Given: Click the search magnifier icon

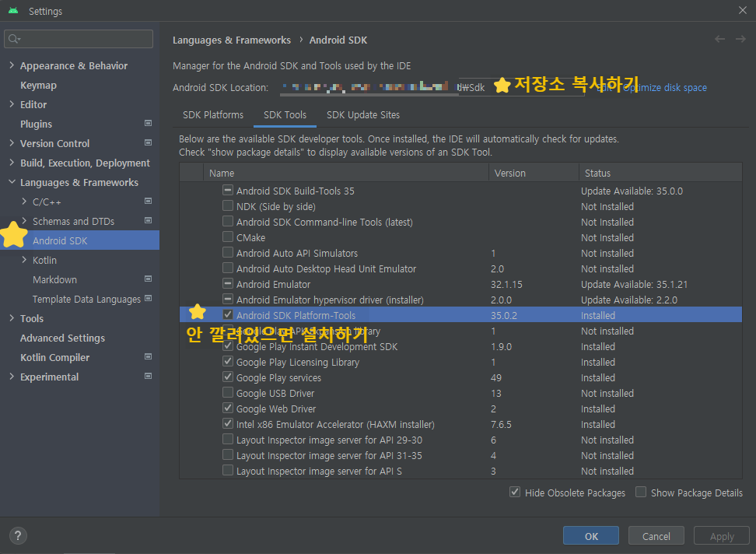Looking at the screenshot, I should pyautogui.click(x=14, y=39).
